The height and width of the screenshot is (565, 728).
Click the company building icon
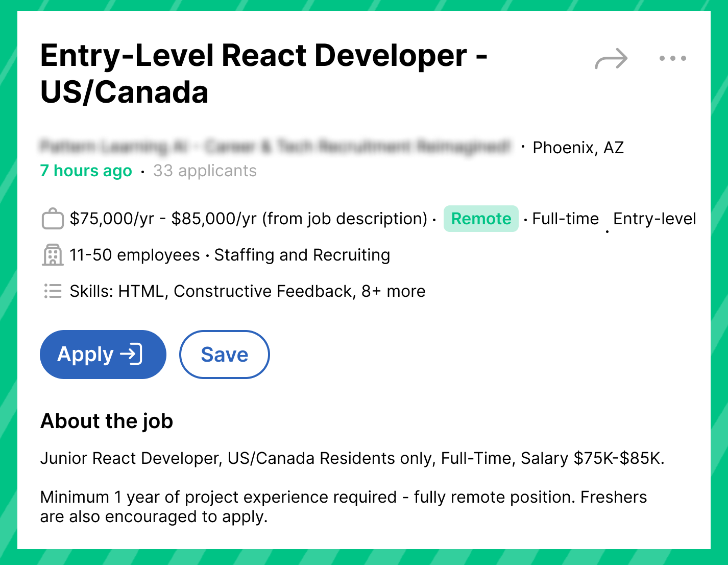coord(53,255)
